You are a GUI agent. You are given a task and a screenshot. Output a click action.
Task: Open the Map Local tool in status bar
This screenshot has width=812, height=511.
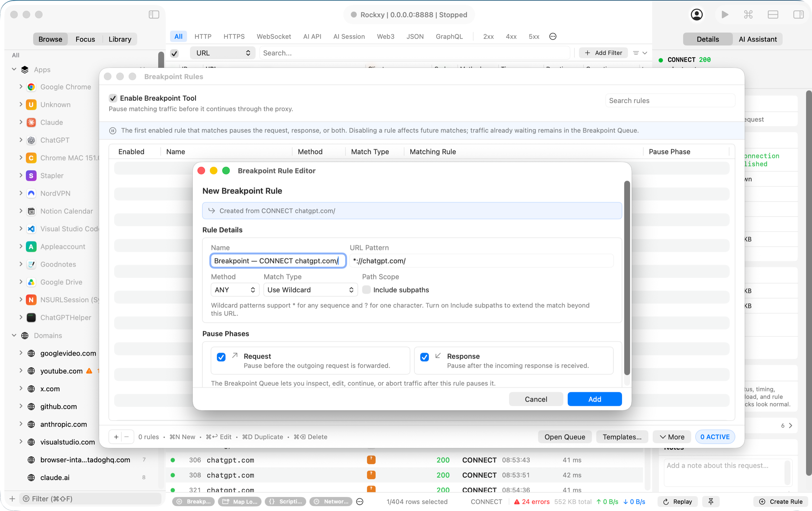pyautogui.click(x=240, y=502)
